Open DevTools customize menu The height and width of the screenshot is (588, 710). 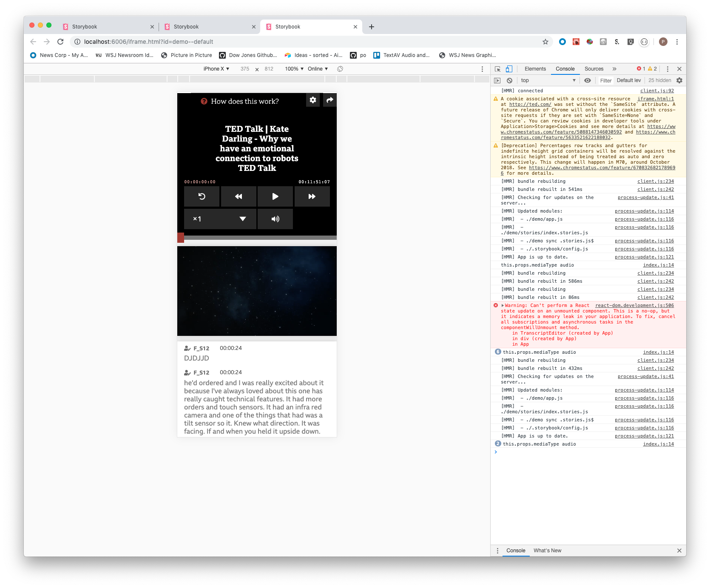667,69
